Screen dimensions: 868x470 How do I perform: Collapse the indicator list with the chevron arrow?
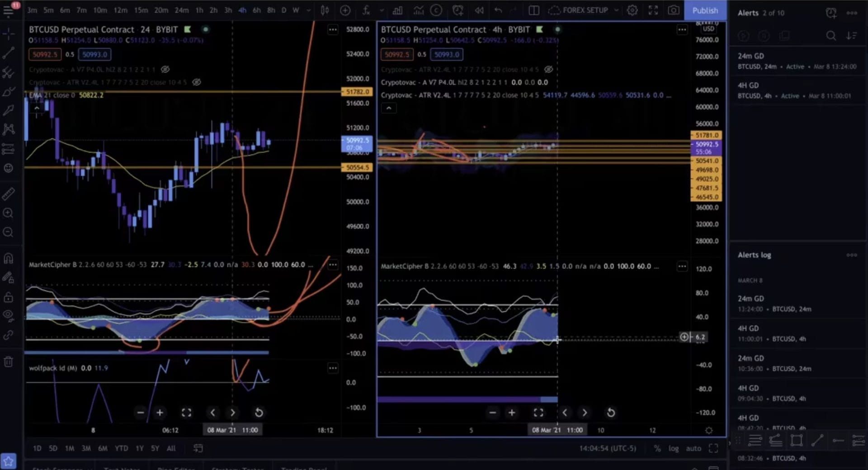pos(36,108)
